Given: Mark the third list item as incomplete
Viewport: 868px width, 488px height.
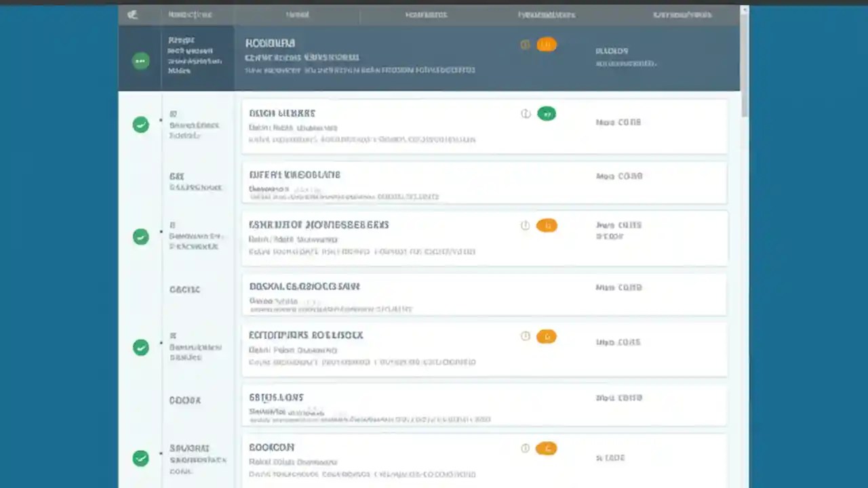Looking at the screenshot, I should coord(140,237).
